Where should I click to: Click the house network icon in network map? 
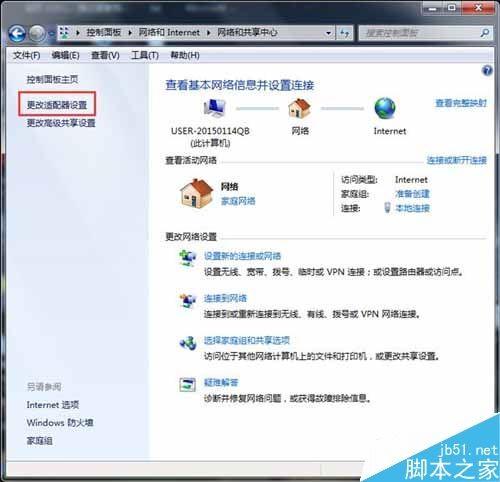coord(300,108)
